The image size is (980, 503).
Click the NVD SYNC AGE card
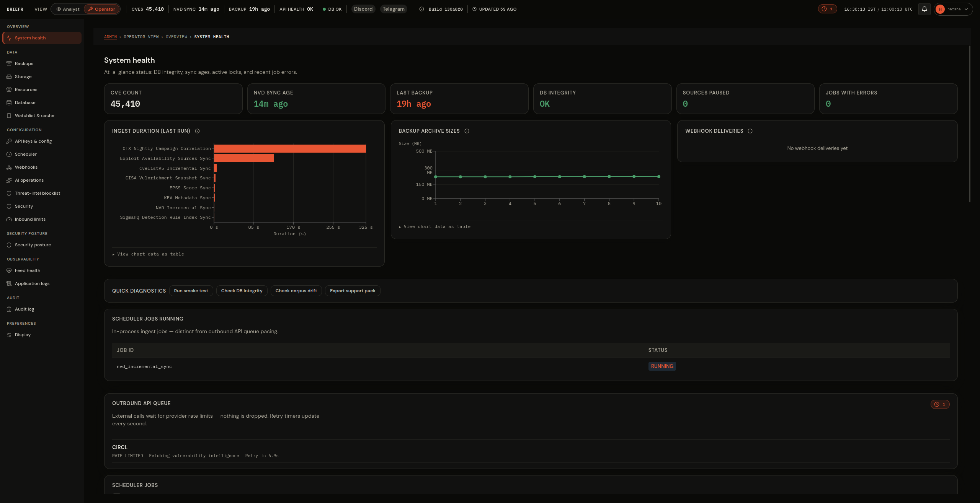pos(316,99)
